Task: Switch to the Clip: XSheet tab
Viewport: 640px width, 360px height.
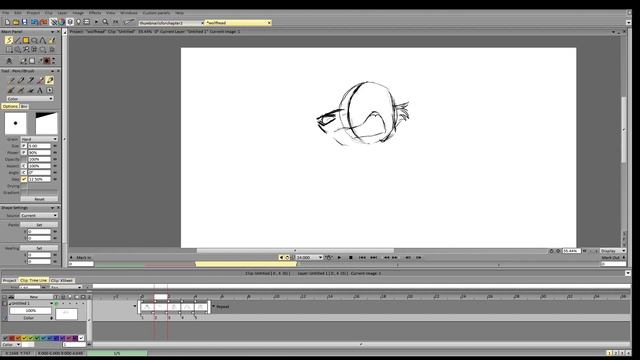Action: [62, 280]
